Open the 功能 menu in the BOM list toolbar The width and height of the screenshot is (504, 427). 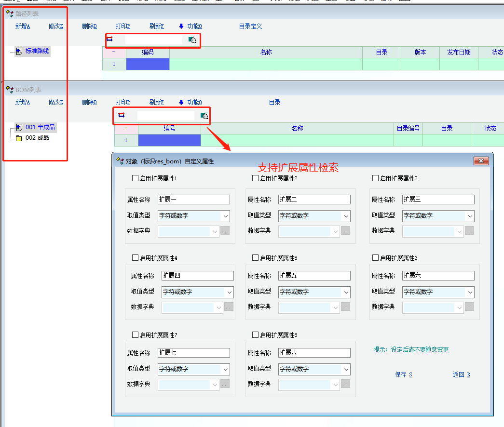191,102
